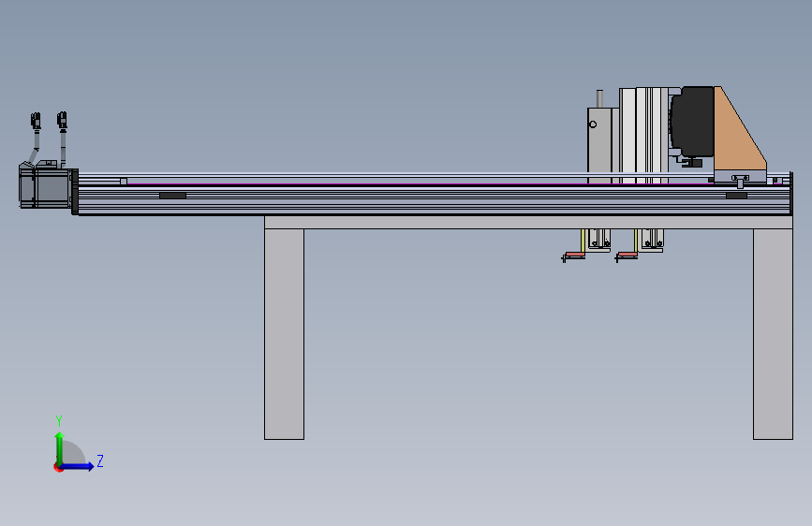Select the grey block with the circular hole
Viewport: 812px width, 526px height.
pos(599,145)
